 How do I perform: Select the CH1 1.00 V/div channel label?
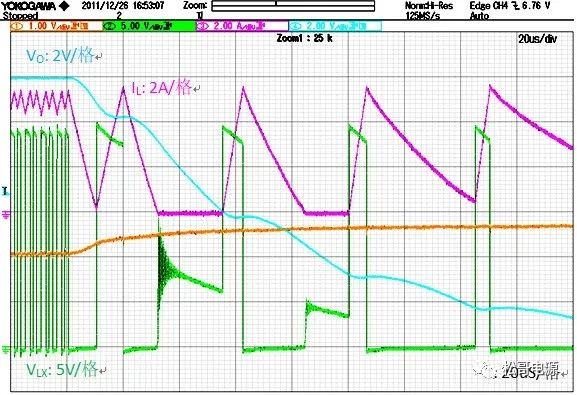(x=56, y=26)
